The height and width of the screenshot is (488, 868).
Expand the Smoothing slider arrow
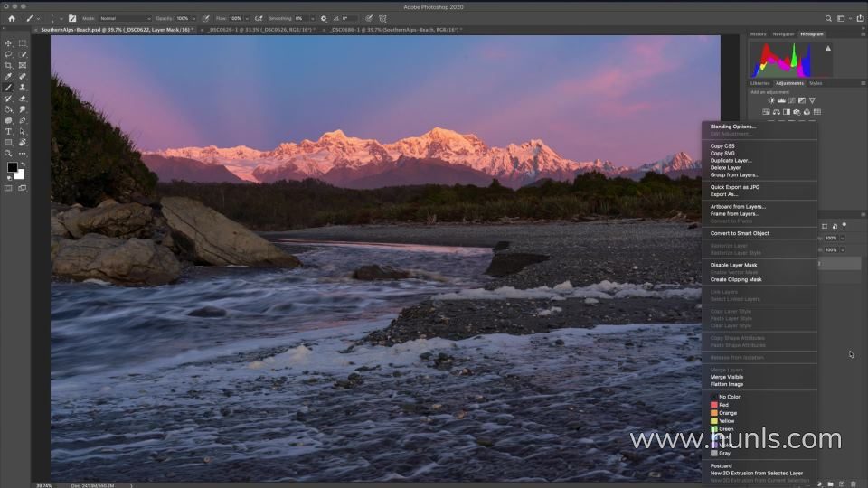312,18
